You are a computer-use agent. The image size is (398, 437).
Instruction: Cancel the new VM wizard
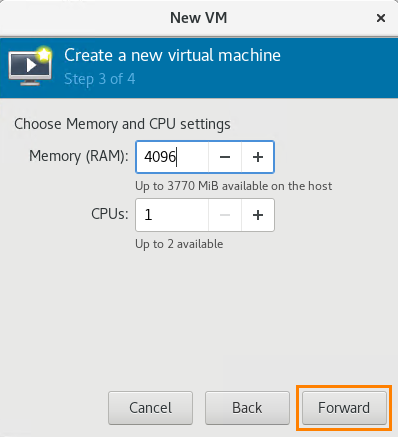tap(150, 408)
